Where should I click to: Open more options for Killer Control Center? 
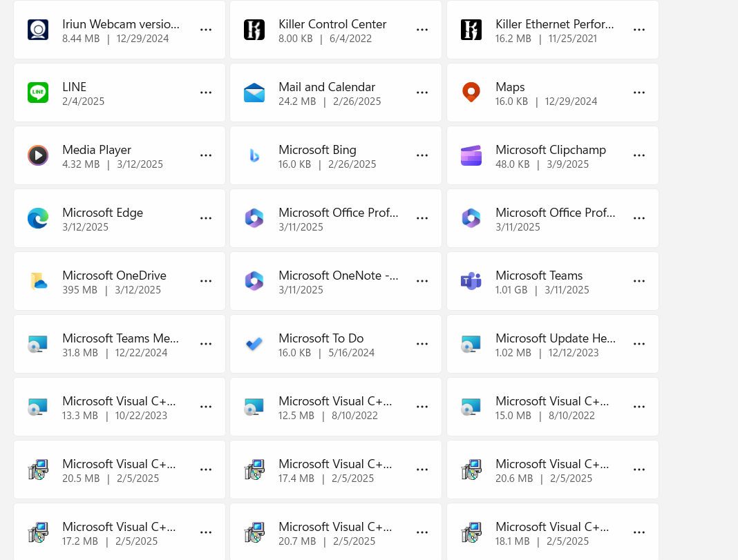(x=422, y=30)
